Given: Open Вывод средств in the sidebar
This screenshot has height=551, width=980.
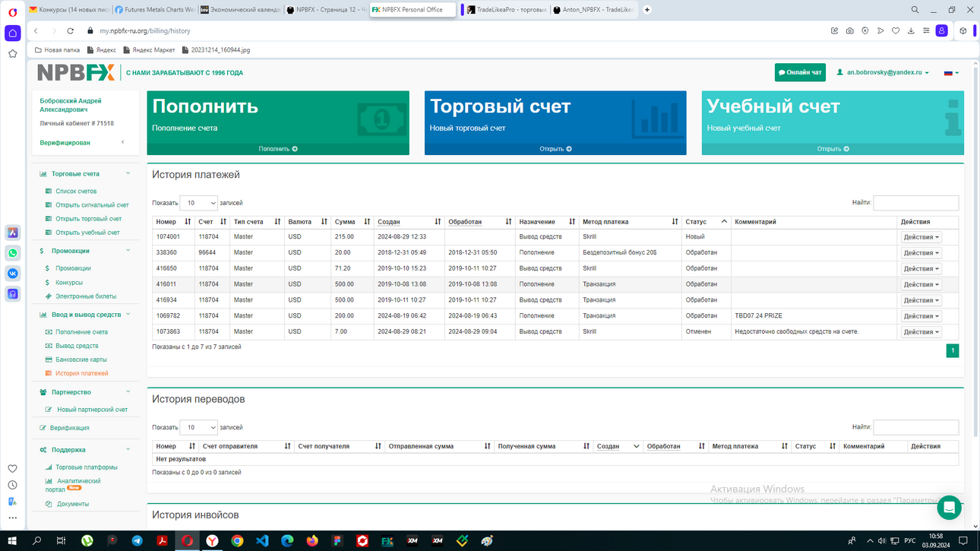Looking at the screenshot, I should 77,346.
